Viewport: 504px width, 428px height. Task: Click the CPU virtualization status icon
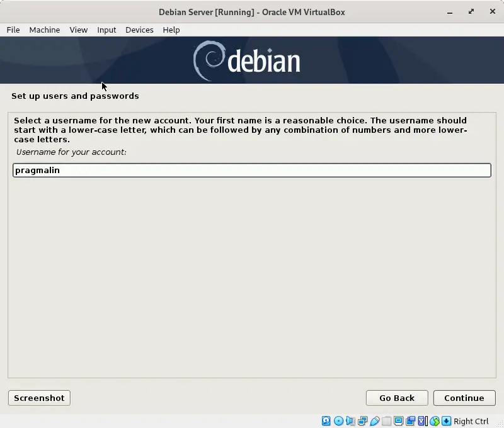point(422,420)
